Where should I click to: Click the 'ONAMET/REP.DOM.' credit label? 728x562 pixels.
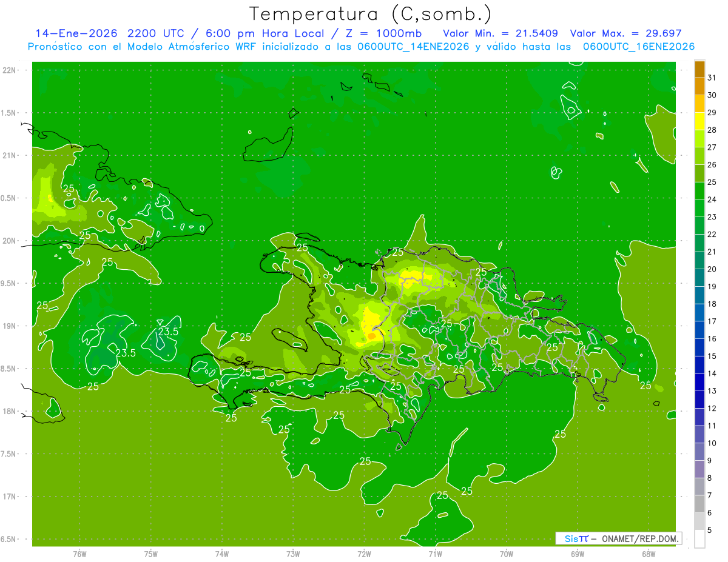(x=640, y=538)
